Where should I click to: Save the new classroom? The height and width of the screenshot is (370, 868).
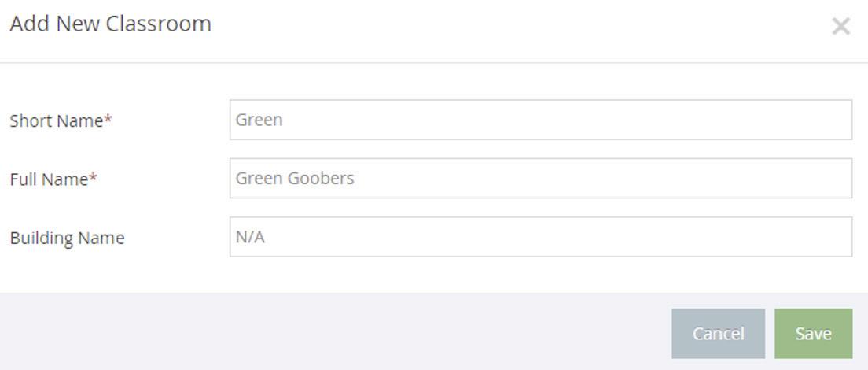click(x=813, y=334)
